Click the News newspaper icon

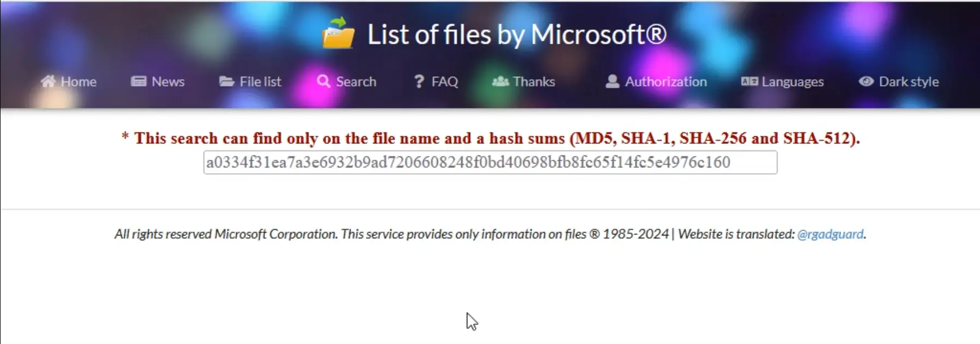tap(139, 81)
